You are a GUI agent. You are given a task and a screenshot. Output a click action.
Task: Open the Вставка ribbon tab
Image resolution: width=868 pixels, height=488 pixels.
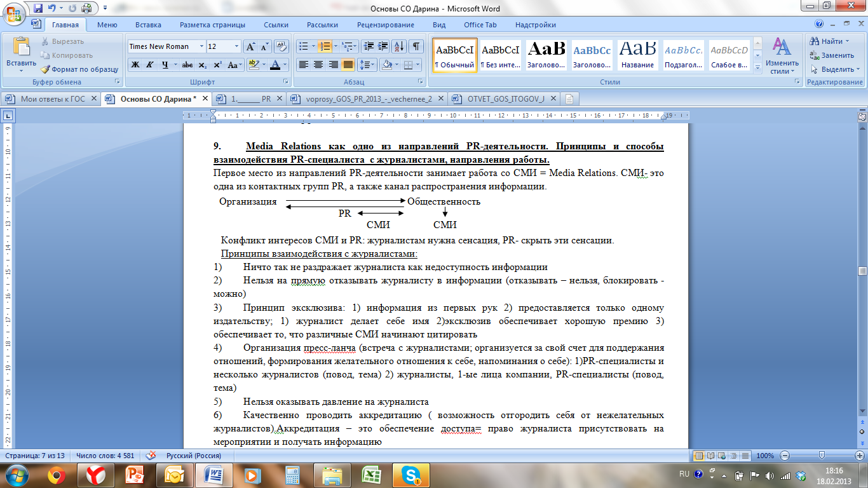148,25
